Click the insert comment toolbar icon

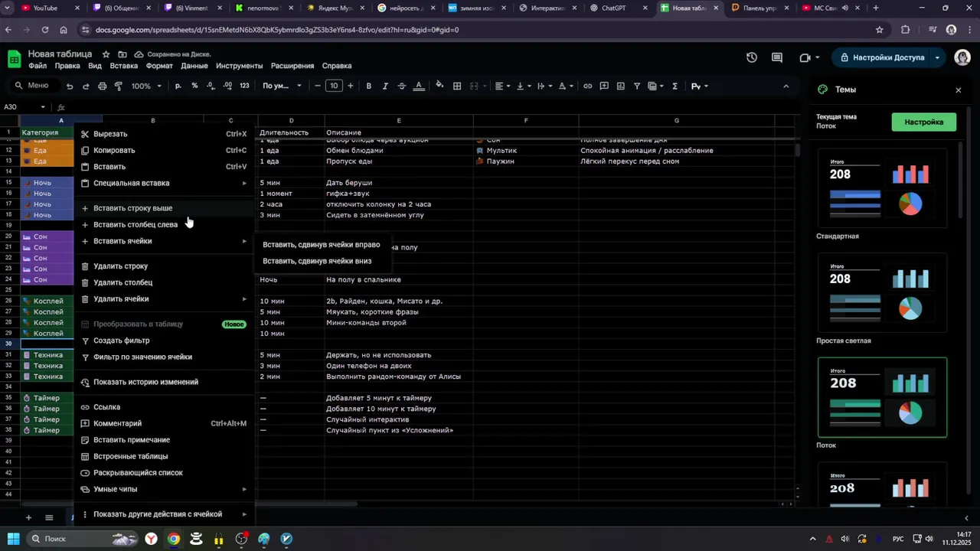[604, 86]
